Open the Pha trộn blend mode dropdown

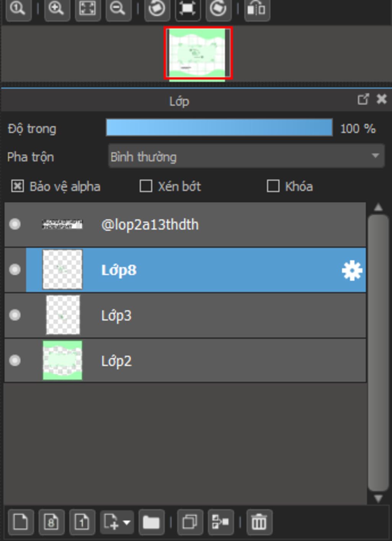(246, 156)
